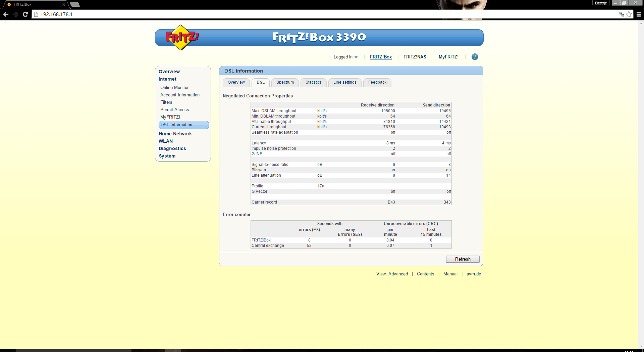
Task: Open Filters in the sidebar
Action: point(166,102)
